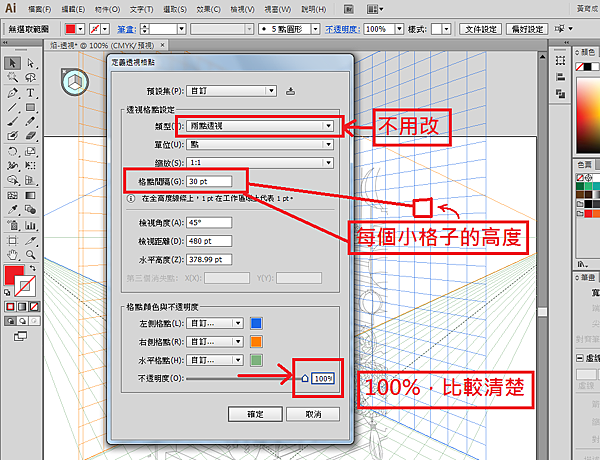Open the 檢視(V) menu
The height and width of the screenshot is (460, 600).
(242, 9)
